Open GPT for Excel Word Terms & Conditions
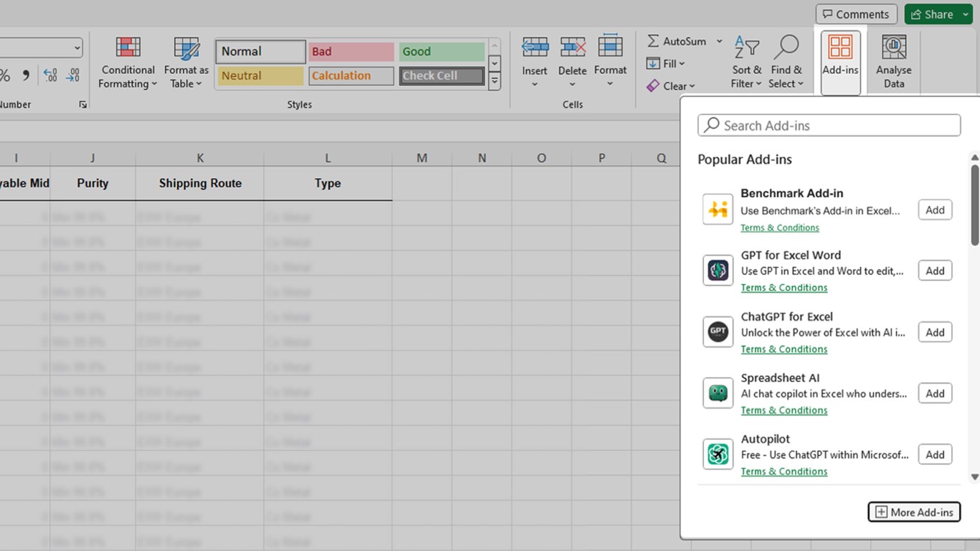This screenshot has height=551, width=980. tap(784, 288)
